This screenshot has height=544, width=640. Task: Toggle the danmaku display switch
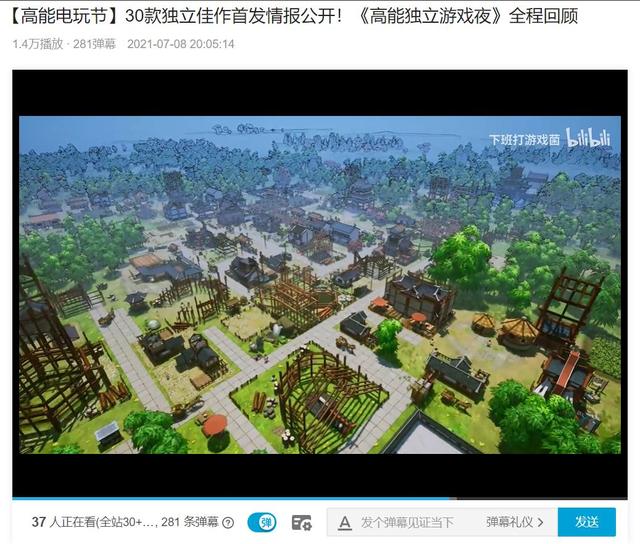(x=262, y=522)
